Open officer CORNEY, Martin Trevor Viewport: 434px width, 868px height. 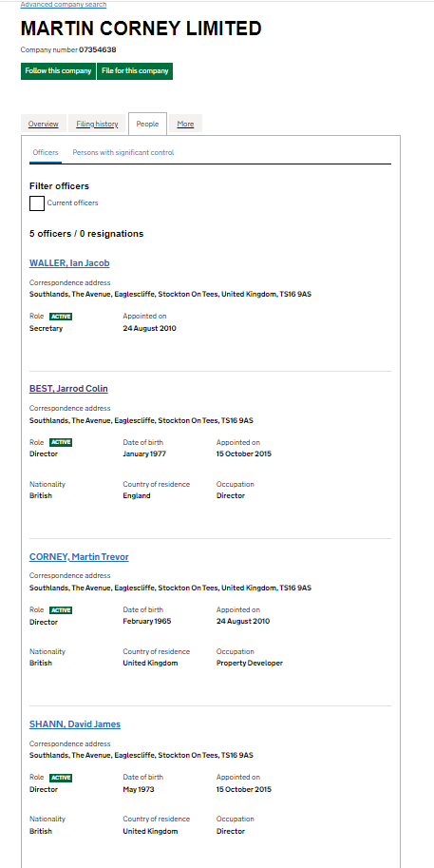point(79,557)
